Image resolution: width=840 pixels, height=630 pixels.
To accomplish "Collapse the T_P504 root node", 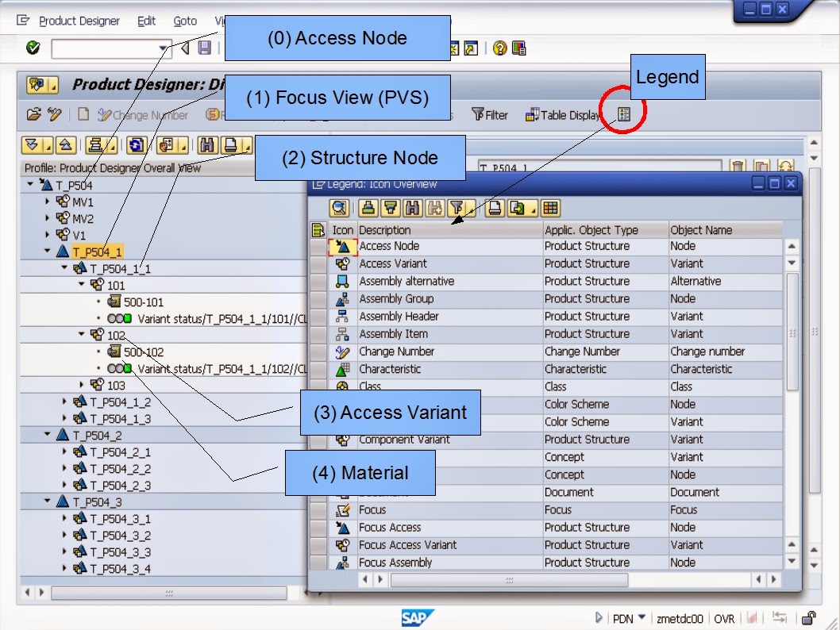I will pos(29,185).
